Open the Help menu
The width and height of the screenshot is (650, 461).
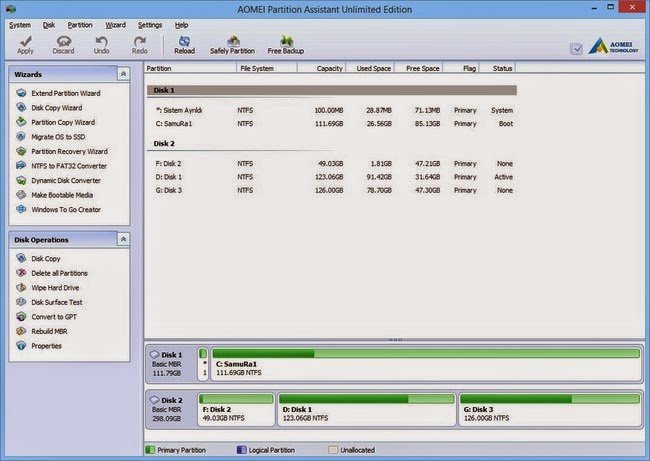181,25
